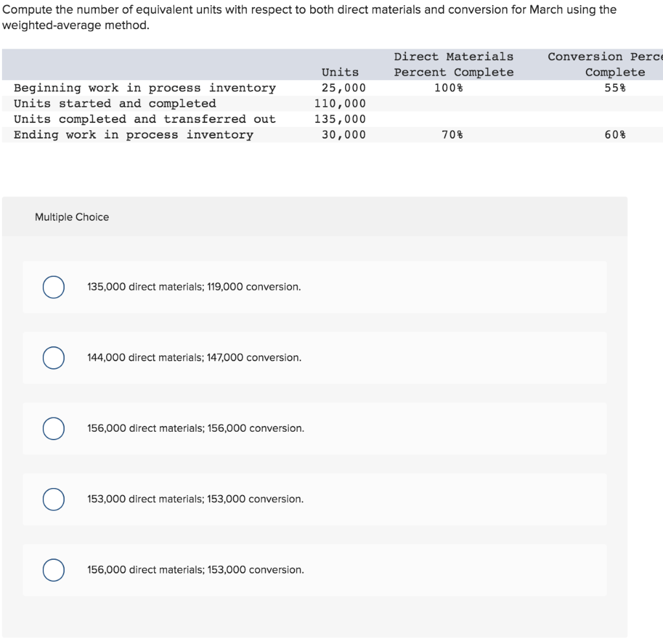Pick the 156,000 materials; 156,000 conversion radio option
Viewport: 663px width, 644px height.
(54, 428)
